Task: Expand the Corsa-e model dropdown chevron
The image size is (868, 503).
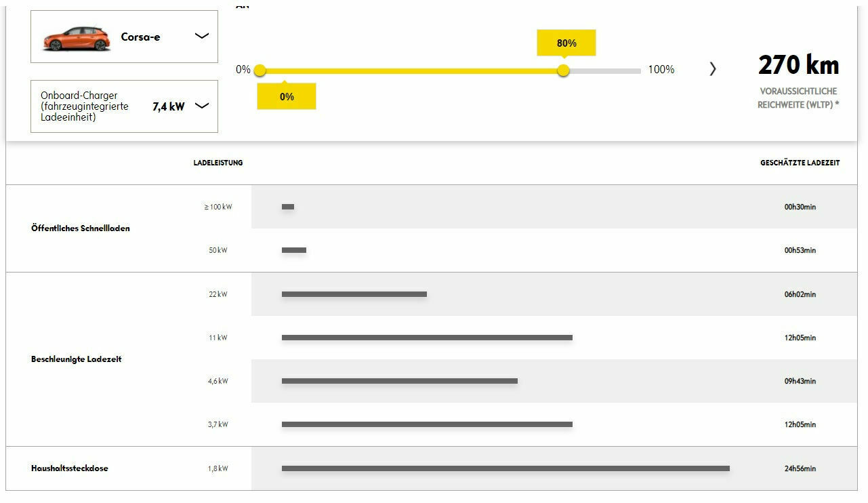Action: click(201, 36)
